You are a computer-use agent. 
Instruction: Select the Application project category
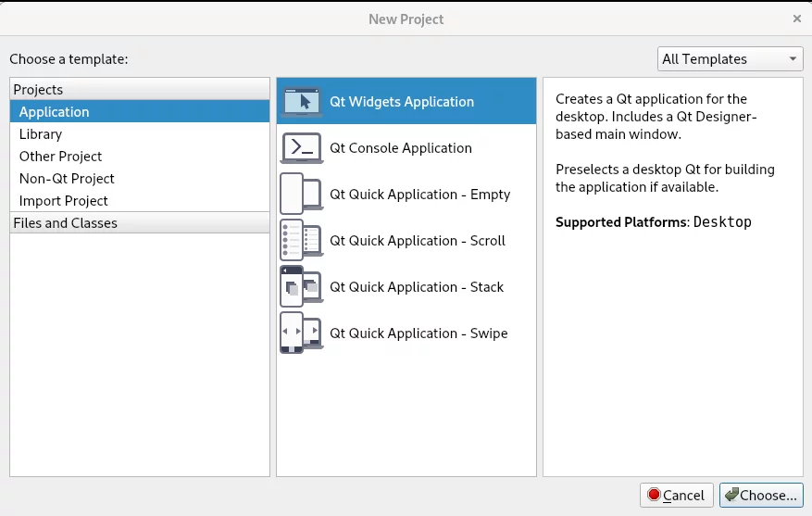point(140,111)
